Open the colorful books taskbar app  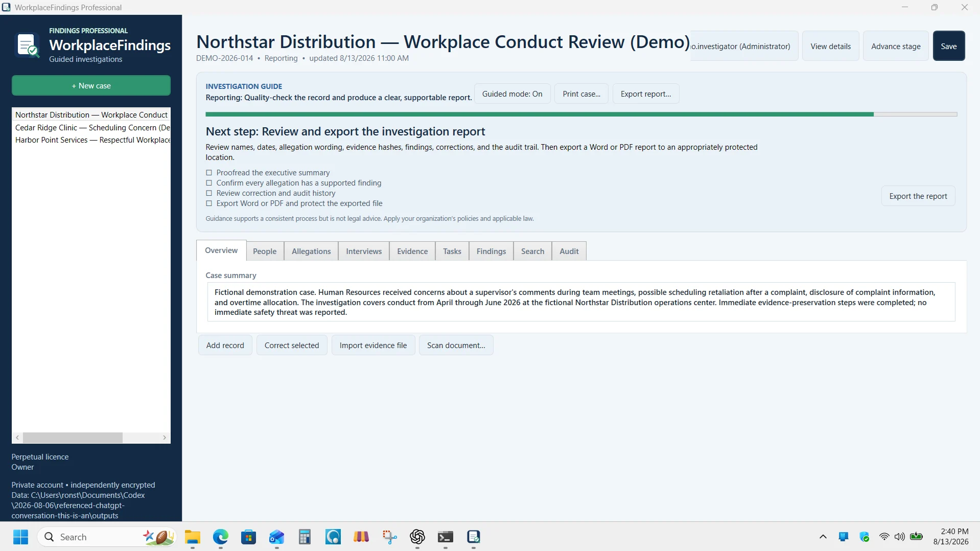click(x=361, y=537)
